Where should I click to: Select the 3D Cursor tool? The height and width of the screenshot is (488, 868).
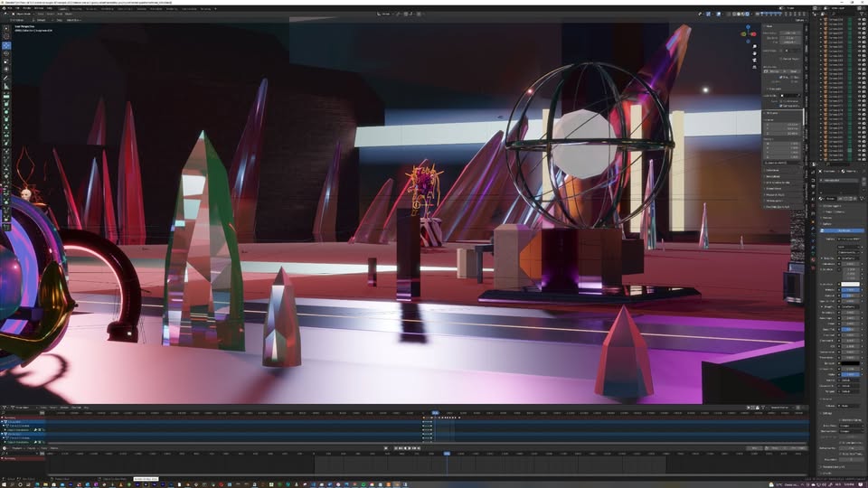coord(6,36)
